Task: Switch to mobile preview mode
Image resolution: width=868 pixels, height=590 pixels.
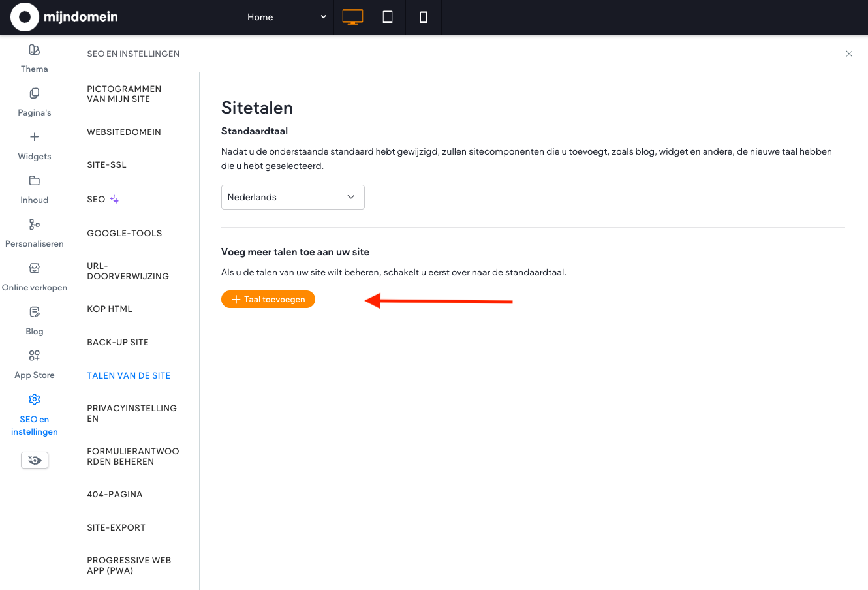Action: point(423,17)
